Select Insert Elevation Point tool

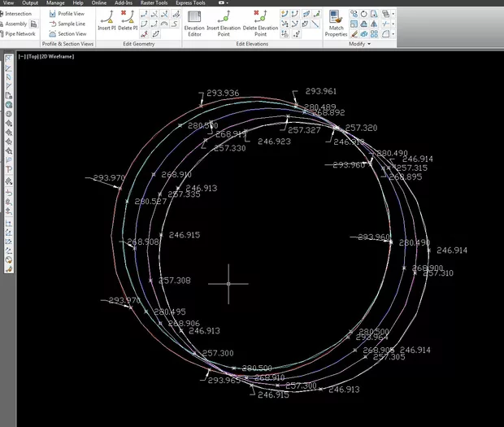(224, 20)
